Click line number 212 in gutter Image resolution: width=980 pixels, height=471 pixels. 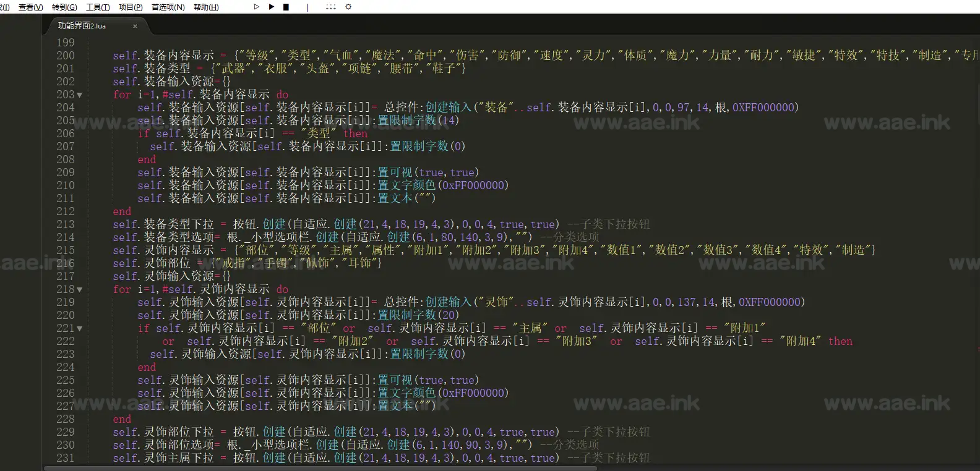click(66, 211)
